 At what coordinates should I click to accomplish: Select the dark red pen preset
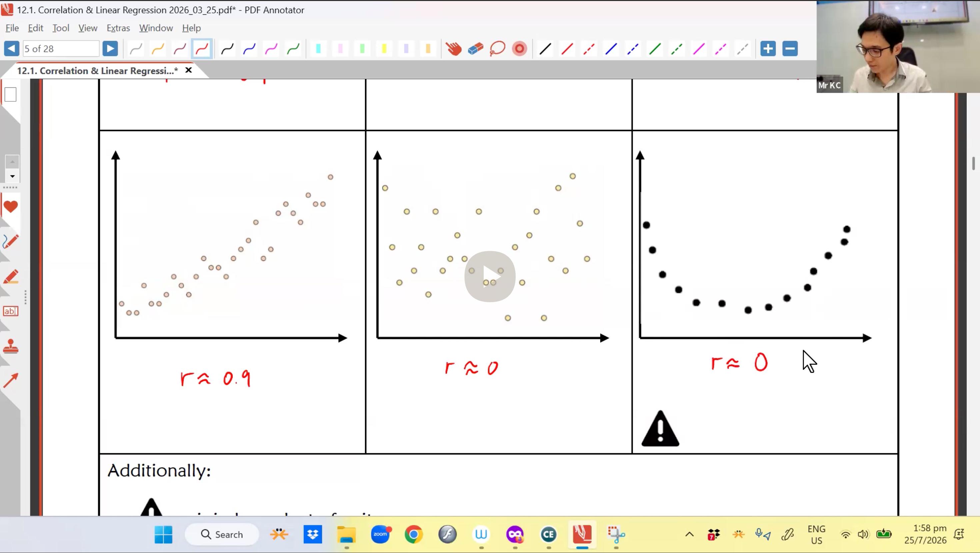click(180, 49)
